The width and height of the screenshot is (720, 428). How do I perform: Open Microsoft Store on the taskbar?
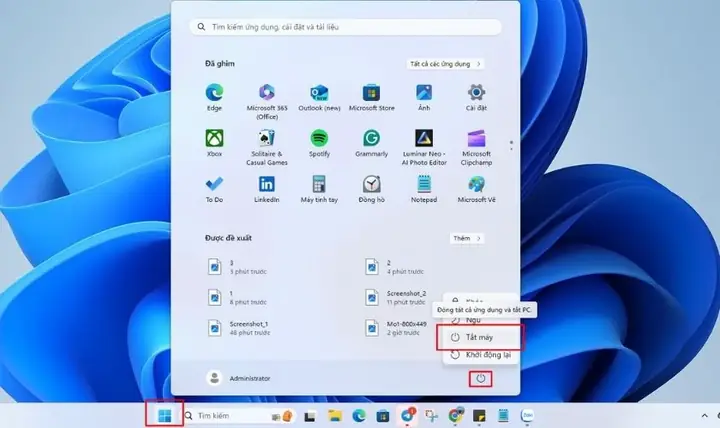[382, 416]
